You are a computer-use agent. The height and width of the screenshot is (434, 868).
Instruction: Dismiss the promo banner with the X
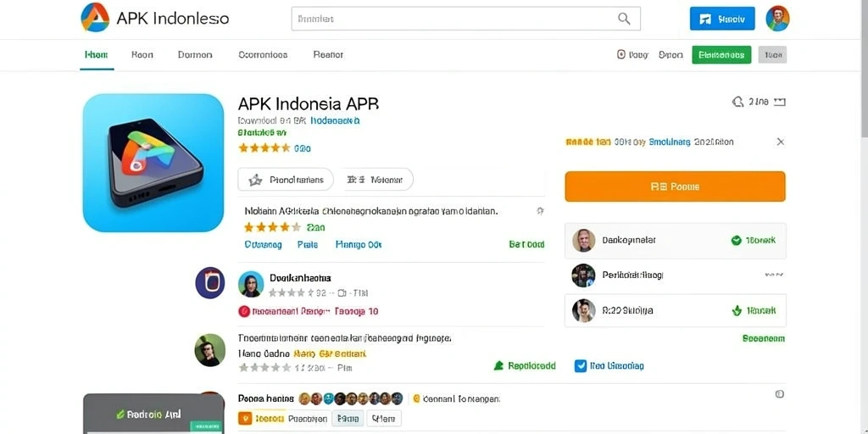click(780, 142)
